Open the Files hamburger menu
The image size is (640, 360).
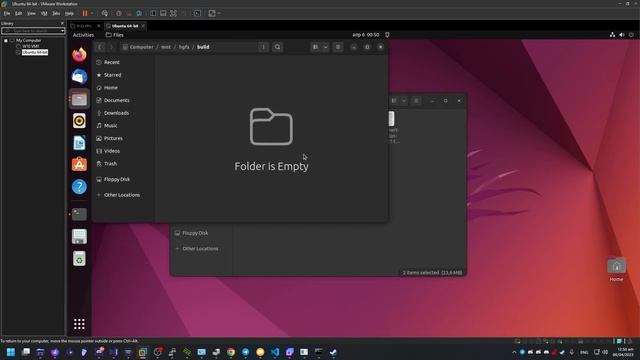(338, 47)
